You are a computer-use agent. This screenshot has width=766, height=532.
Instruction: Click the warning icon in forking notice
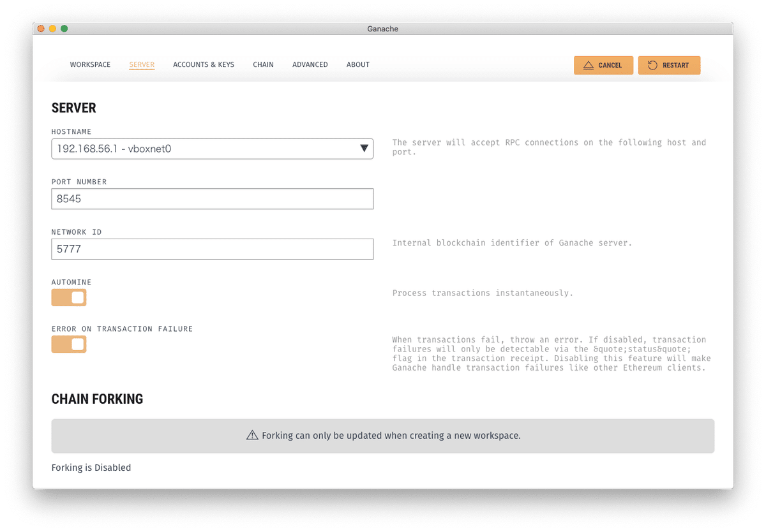[x=252, y=436]
